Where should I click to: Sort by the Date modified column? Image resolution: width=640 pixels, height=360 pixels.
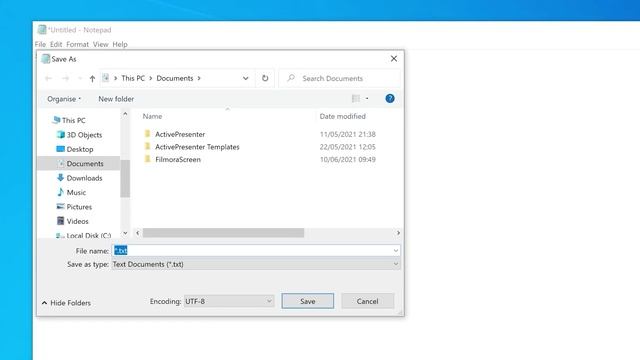pos(342,116)
